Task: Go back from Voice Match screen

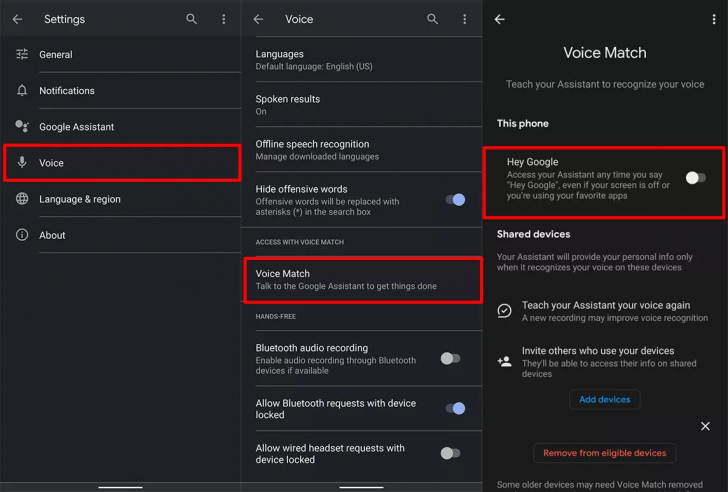Action: (x=500, y=19)
